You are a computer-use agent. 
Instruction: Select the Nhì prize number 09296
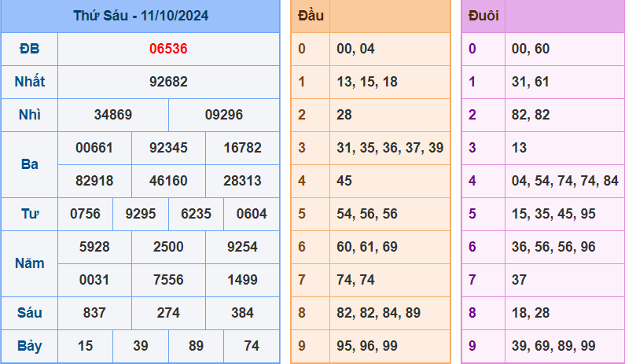[223, 115]
